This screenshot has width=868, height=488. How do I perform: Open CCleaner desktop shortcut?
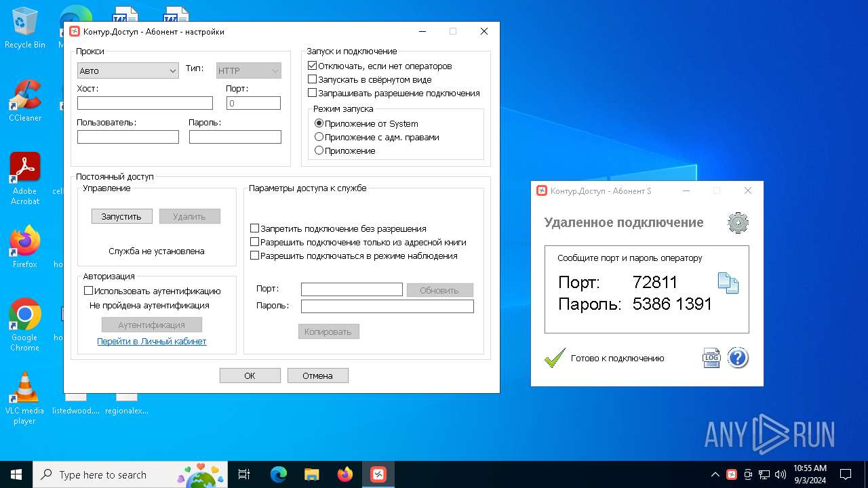coord(25,101)
